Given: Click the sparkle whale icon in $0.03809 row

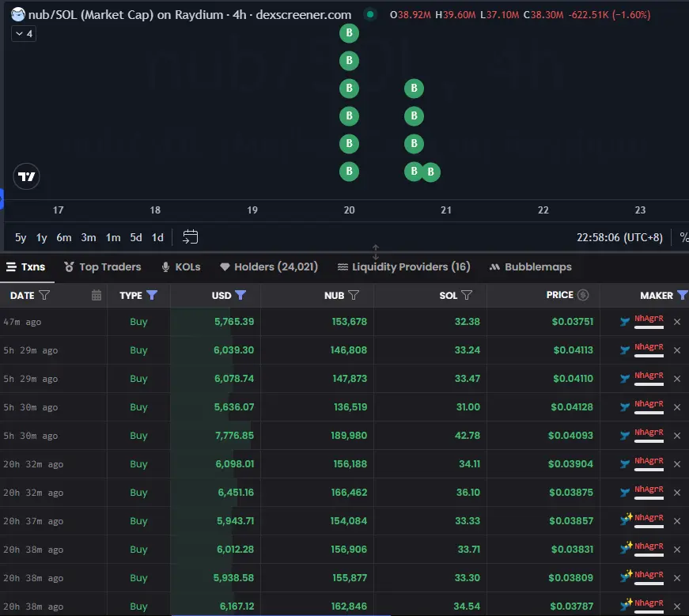Looking at the screenshot, I should [x=626, y=576].
